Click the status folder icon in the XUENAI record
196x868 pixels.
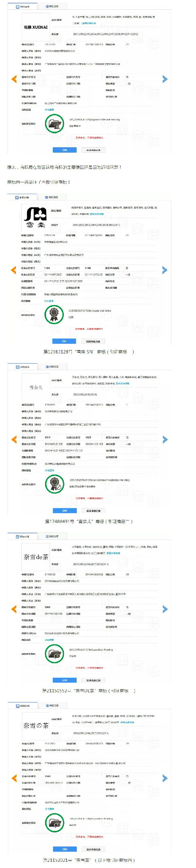[x=54, y=123]
